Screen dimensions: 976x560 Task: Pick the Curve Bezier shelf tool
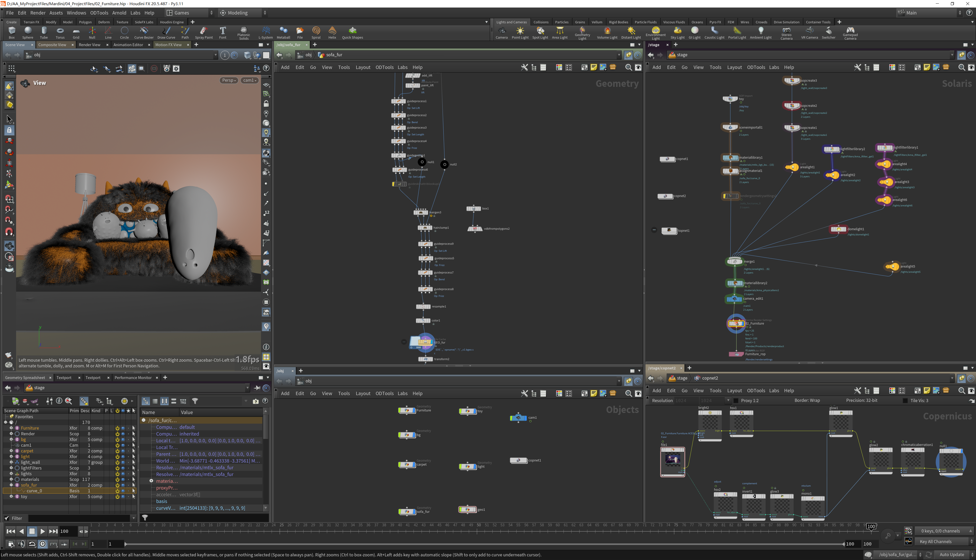point(144,33)
